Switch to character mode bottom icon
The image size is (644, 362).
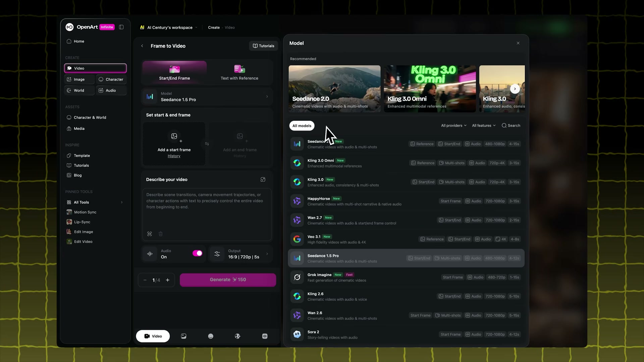(211, 336)
